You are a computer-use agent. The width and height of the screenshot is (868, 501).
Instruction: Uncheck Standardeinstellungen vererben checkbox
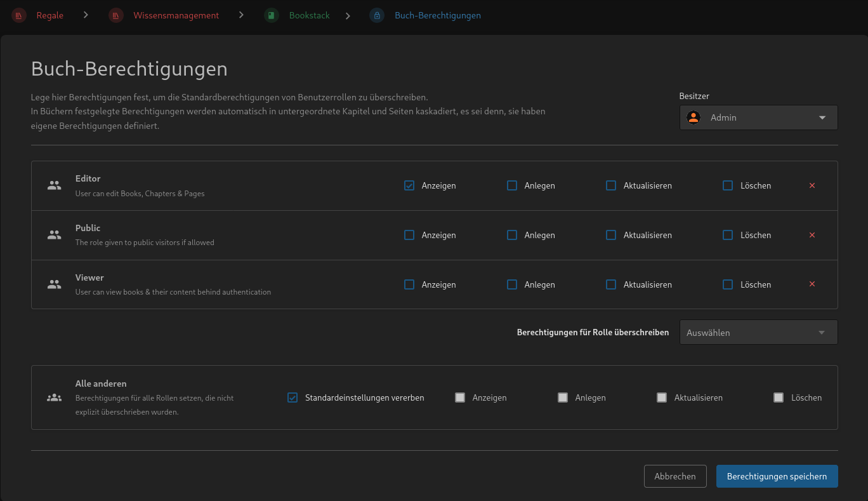tap(293, 397)
